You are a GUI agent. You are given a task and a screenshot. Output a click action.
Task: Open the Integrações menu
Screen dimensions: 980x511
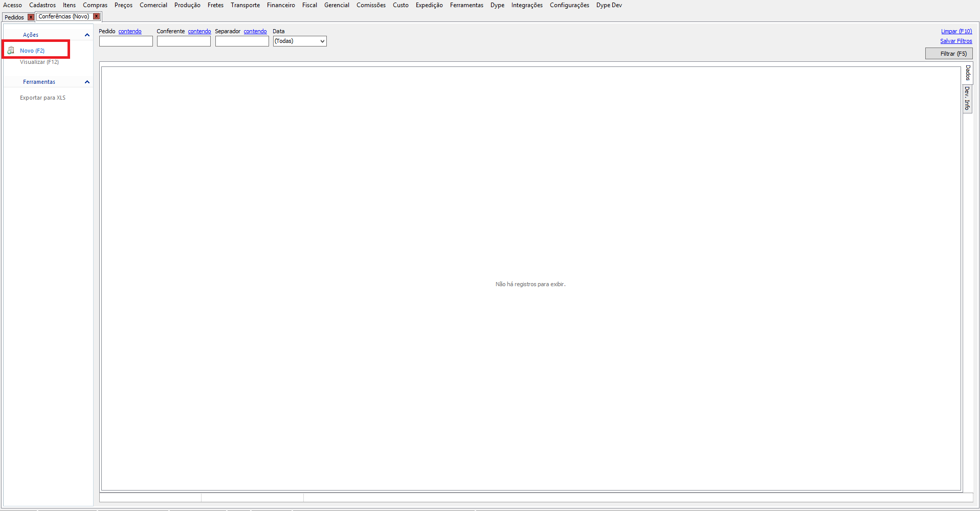tap(527, 5)
